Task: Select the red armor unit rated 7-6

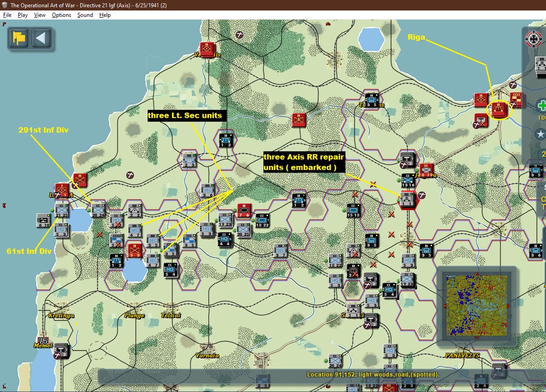Action: (x=244, y=211)
